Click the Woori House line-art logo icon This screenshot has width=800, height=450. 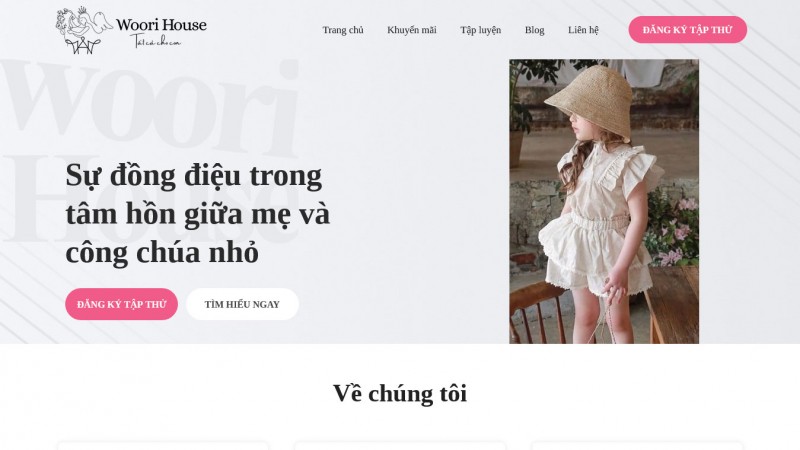pos(84,30)
